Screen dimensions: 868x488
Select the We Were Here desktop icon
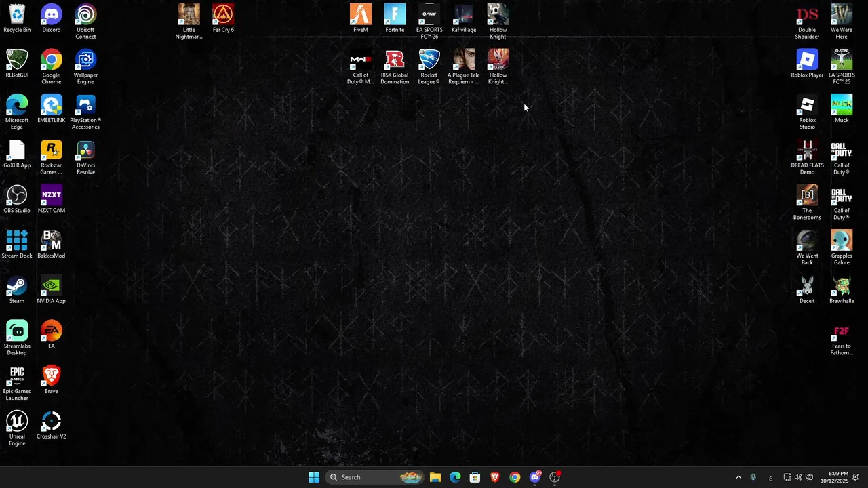click(x=842, y=22)
